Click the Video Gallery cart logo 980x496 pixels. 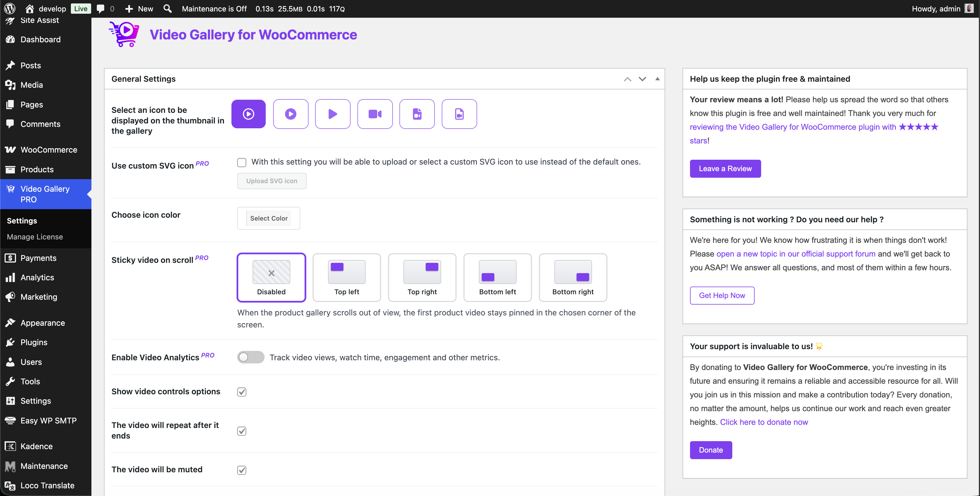pyautogui.click(x=124, y=34)
